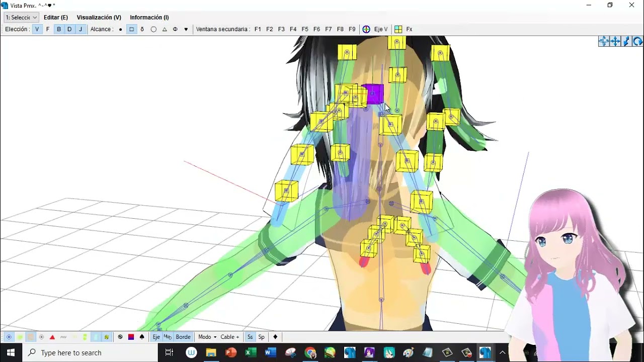The width and height of the screenshot is (644, 362).
Task: Click the black diamond icon
Action: point(275,337)
